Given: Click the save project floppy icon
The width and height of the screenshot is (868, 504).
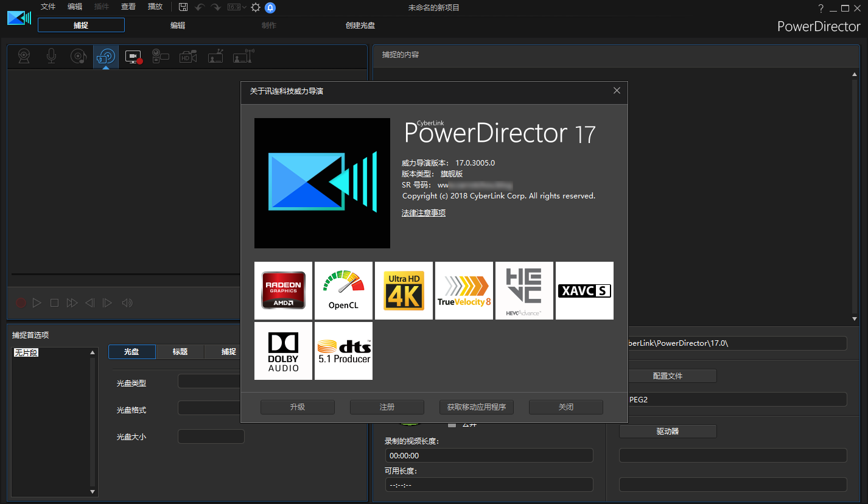Looking at the screenshot, I should pos(183,7).
